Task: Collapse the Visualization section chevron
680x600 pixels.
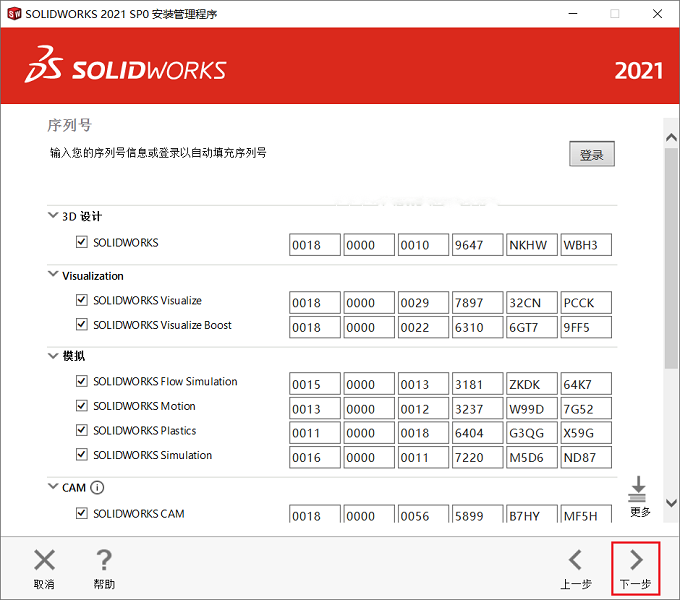Action: pyautogui.click(x=53, y=274)
